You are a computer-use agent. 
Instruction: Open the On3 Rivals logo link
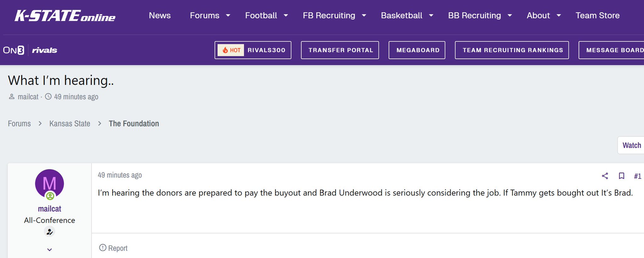(x=30, y=50)
